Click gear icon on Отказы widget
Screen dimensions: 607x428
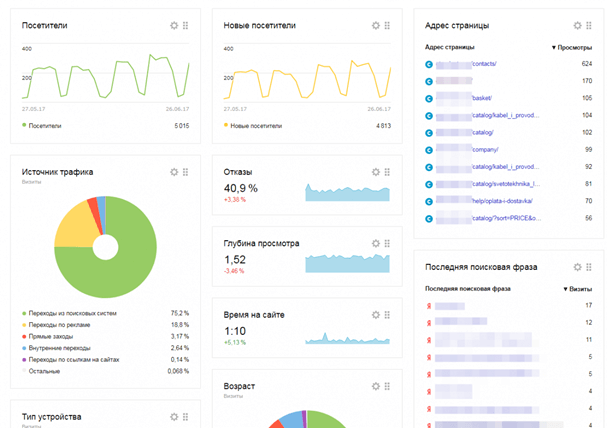[376, 171]
